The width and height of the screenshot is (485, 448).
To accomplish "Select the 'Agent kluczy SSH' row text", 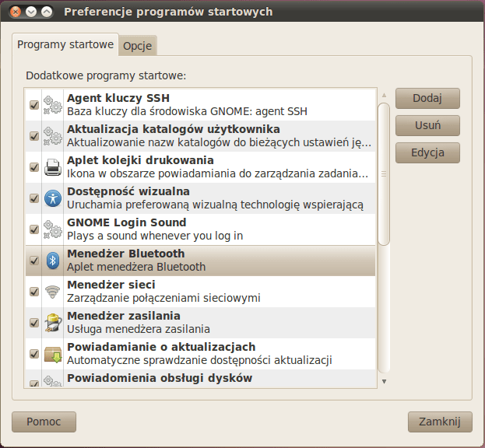I will 118,98.
